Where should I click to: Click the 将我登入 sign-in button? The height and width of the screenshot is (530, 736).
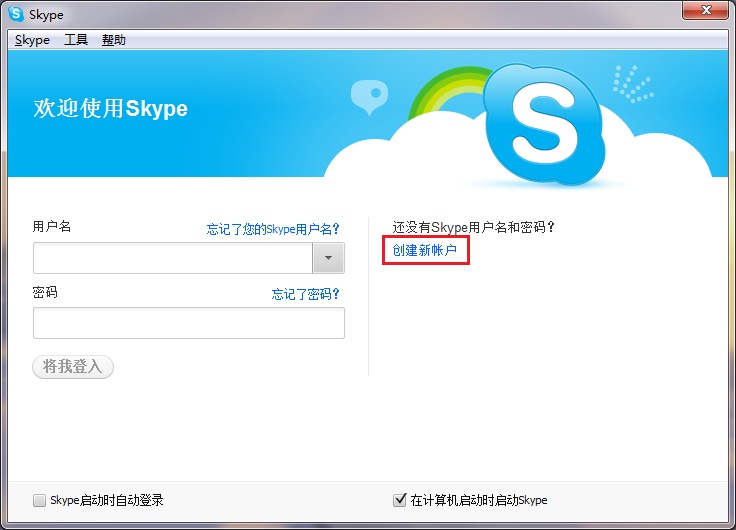(x=73, y=367)
